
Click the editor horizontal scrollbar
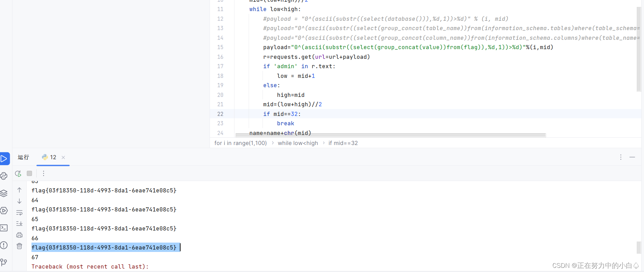(390, 135)
